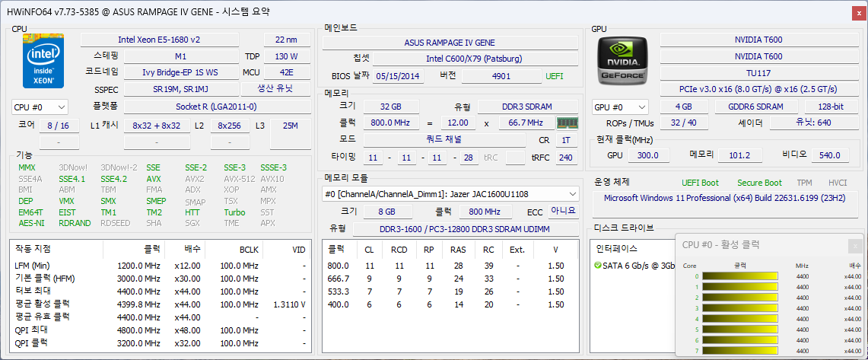Click the TU117 GPU codename field

pyautogui.click(x=758, y=73)
